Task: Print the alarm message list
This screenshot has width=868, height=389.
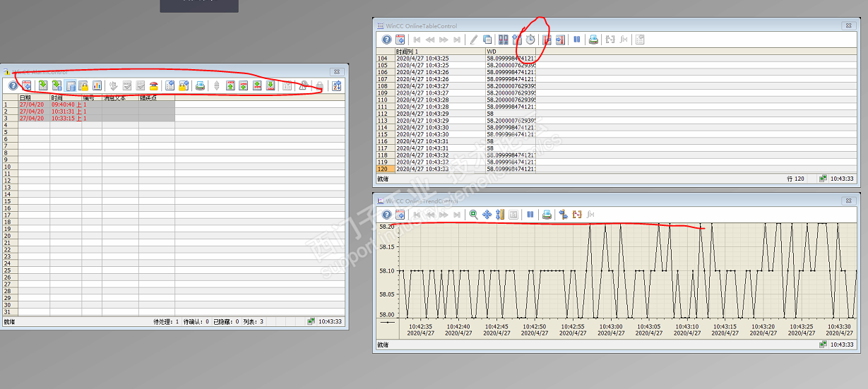Action: (x=201, y=85)
